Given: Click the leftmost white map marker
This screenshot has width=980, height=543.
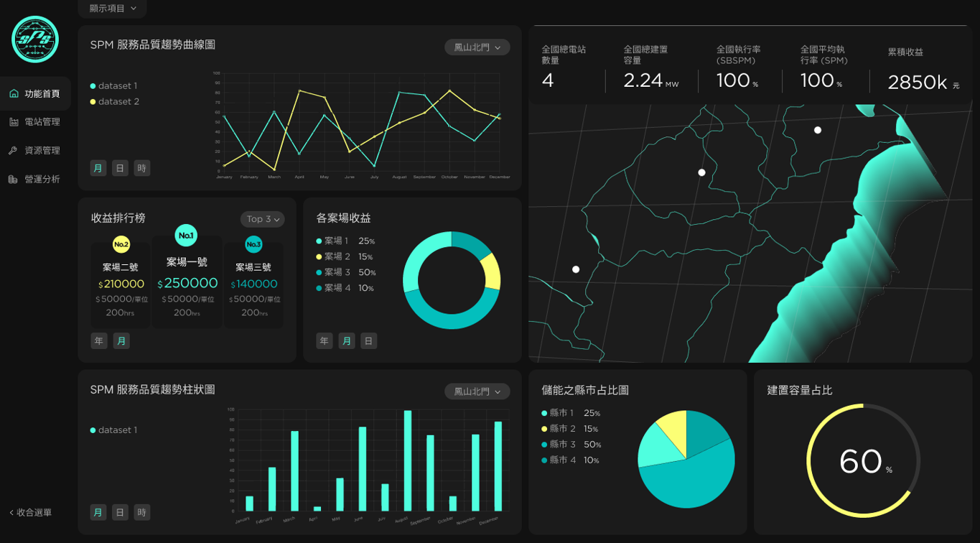Looking at the screenshot, I should tap(576, 269).
